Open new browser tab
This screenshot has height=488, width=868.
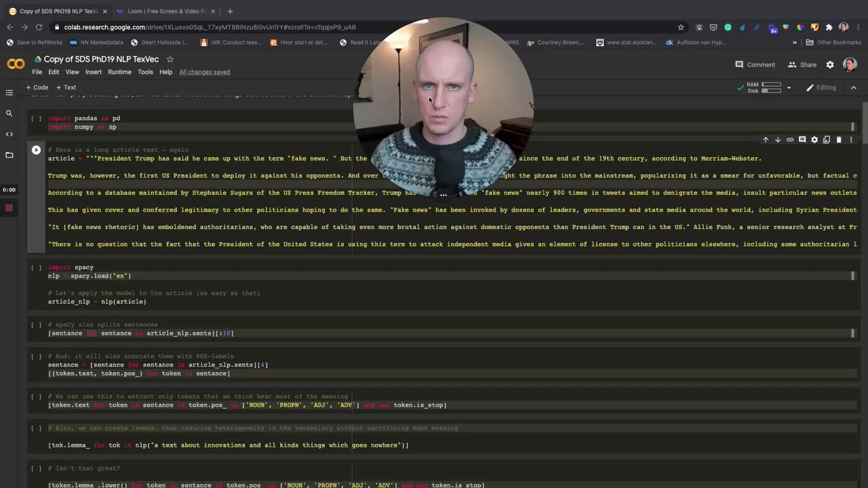230,11
